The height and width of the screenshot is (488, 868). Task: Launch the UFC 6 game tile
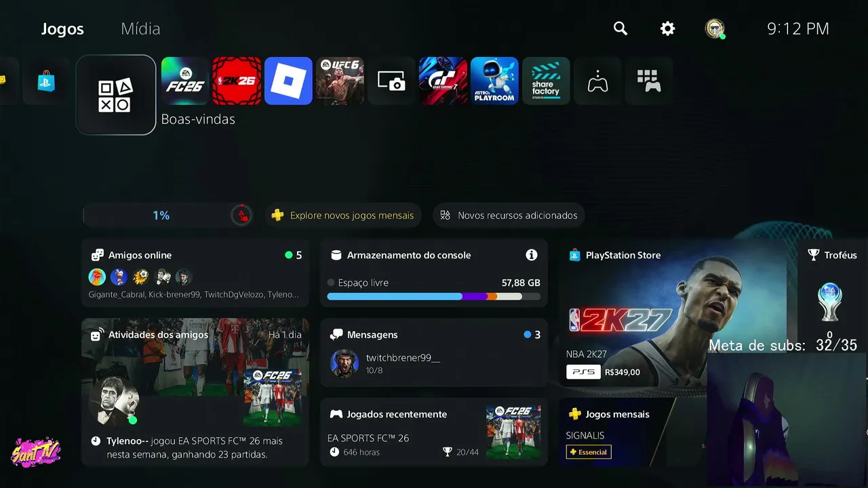pos(340,81)
